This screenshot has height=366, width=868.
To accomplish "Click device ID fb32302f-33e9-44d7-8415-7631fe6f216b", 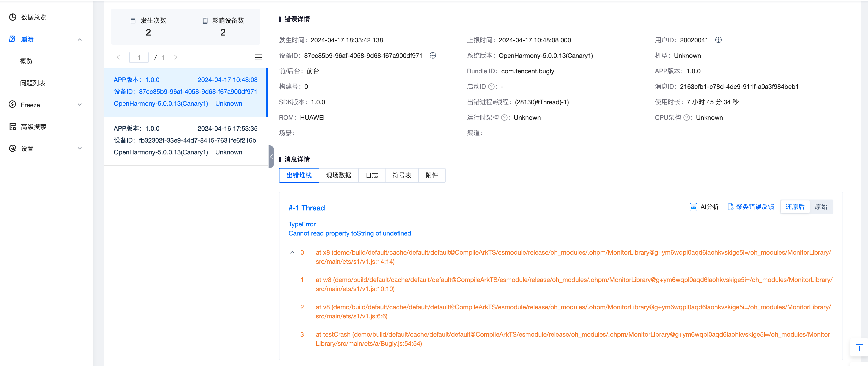I will (x=197, y=140).
